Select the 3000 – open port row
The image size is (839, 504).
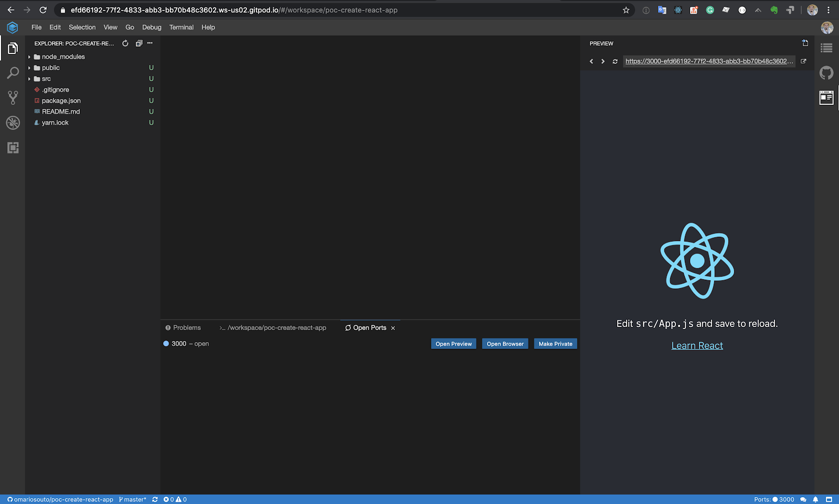(x=370, y=344)
